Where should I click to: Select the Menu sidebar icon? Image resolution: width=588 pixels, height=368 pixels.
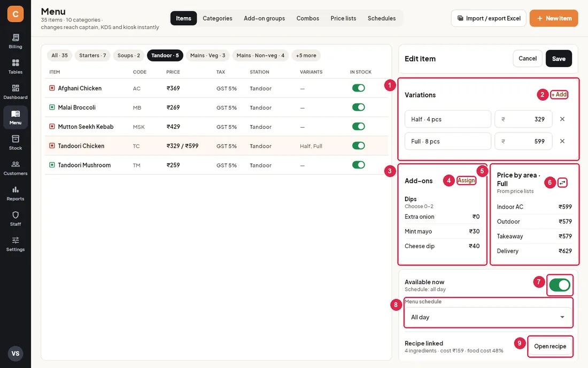pos(16,118)
